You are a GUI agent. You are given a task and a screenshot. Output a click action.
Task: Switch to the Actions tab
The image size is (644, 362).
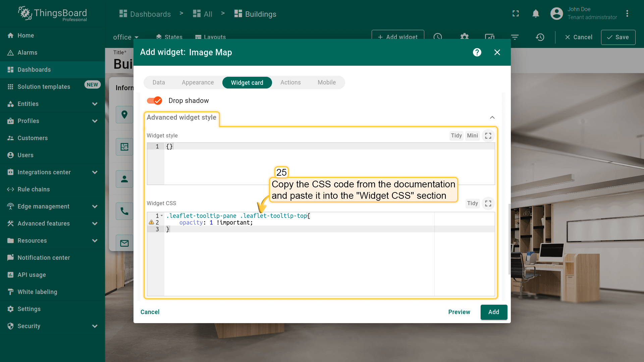tap(290, 82)
